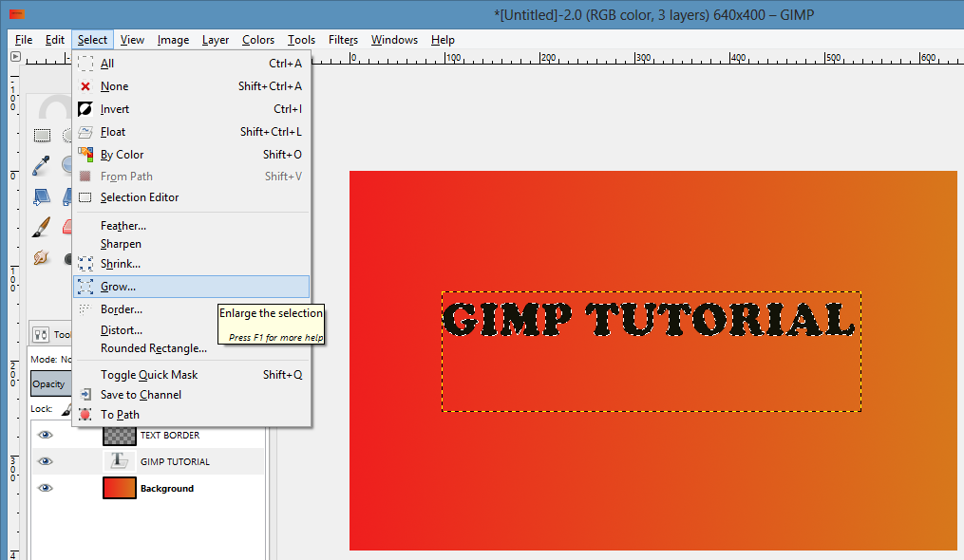Open the Image menu

coord(173,39)
